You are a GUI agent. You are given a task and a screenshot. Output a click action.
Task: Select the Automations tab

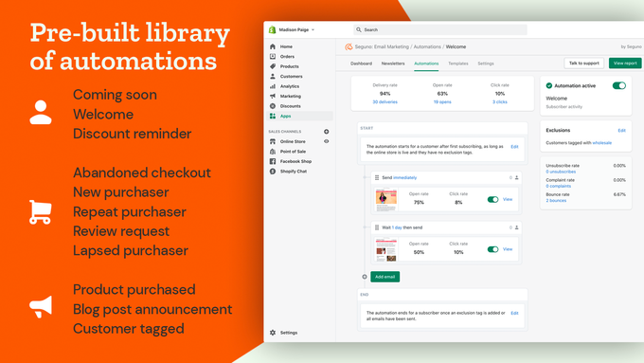click(426, 64)
